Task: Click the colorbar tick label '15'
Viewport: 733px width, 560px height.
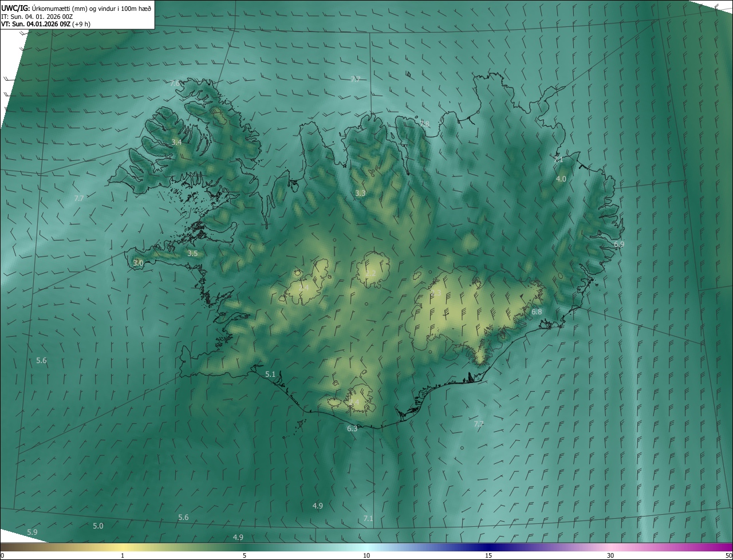Action: tap(488, 555)
